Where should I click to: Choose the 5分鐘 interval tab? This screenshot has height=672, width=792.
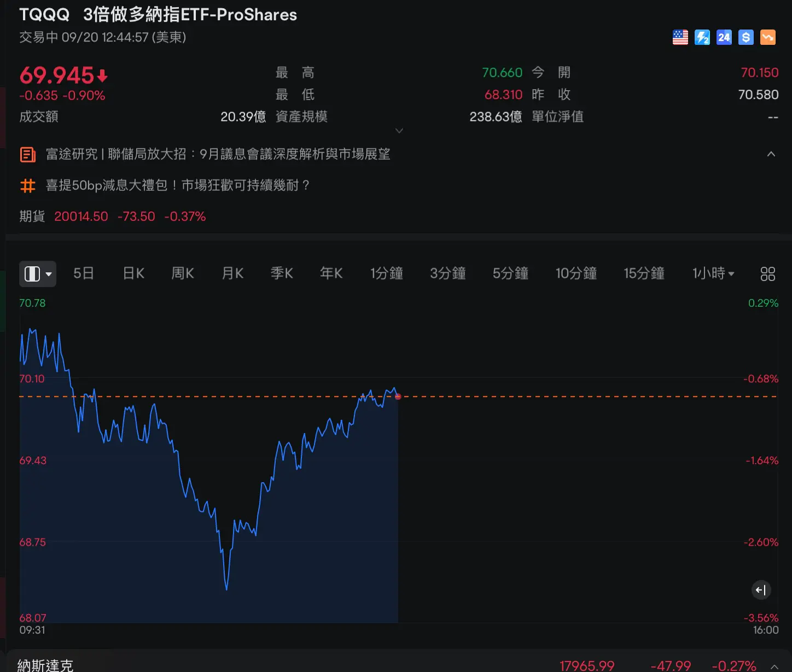pyautogui.click(x=510, y=273)
